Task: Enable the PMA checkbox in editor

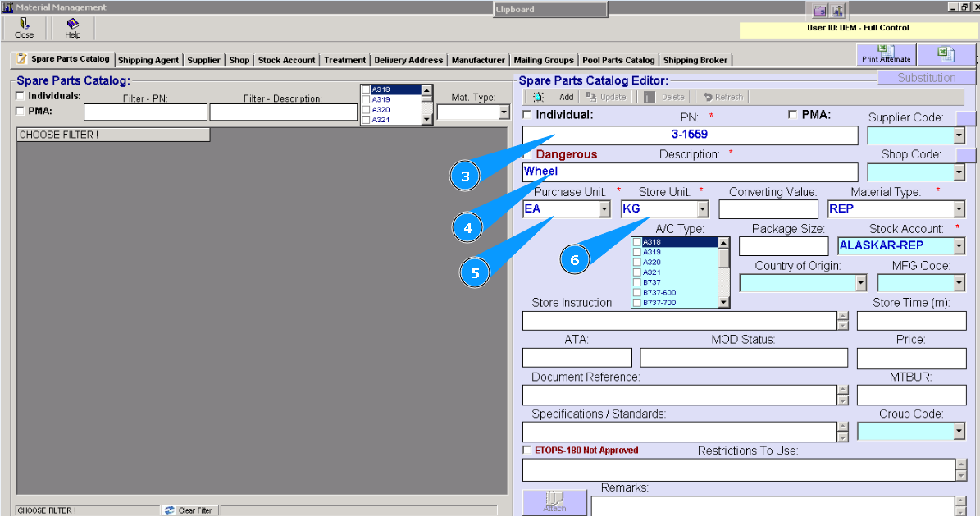Action: tap(792, 114)
